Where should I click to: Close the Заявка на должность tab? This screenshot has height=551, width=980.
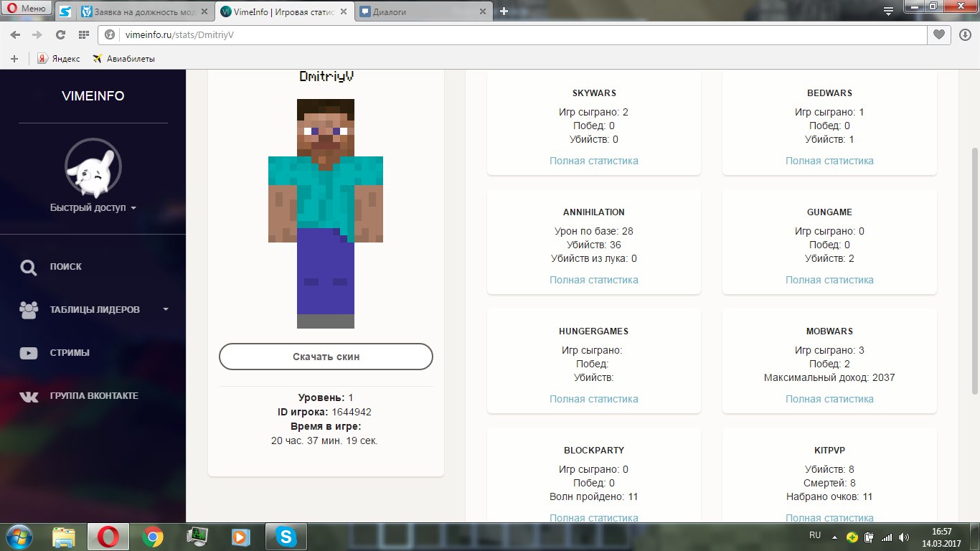point(204,11)
